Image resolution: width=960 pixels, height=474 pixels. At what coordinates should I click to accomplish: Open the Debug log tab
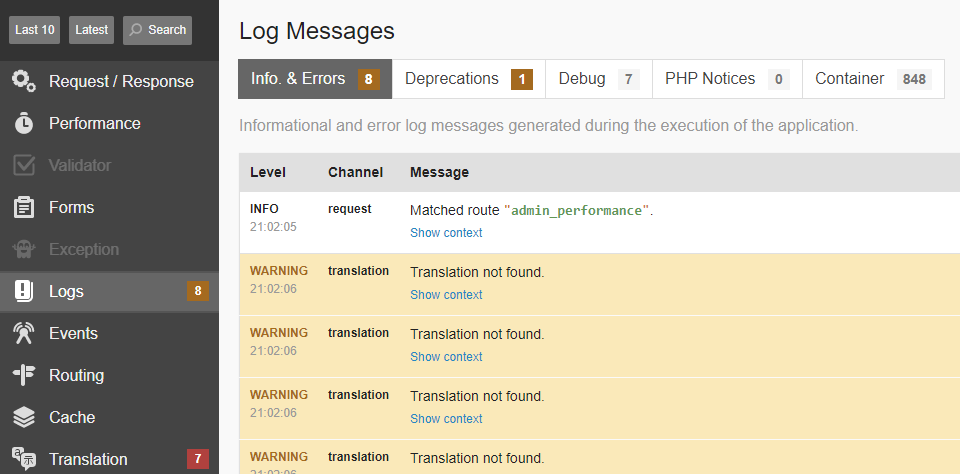tap(597, 79)
